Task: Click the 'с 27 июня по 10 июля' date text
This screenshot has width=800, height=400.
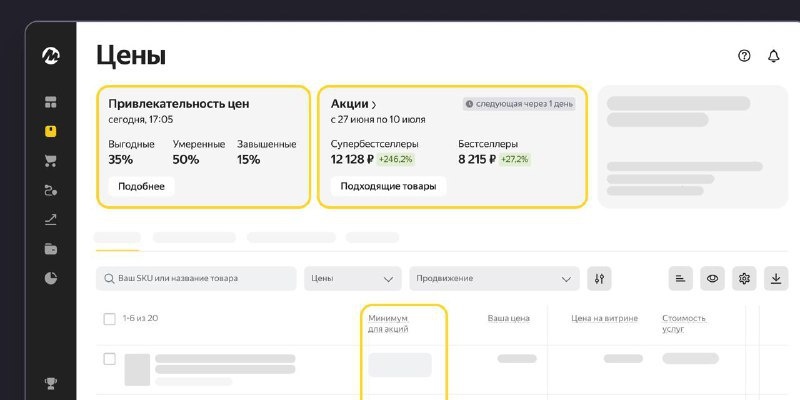Action: 378,120
